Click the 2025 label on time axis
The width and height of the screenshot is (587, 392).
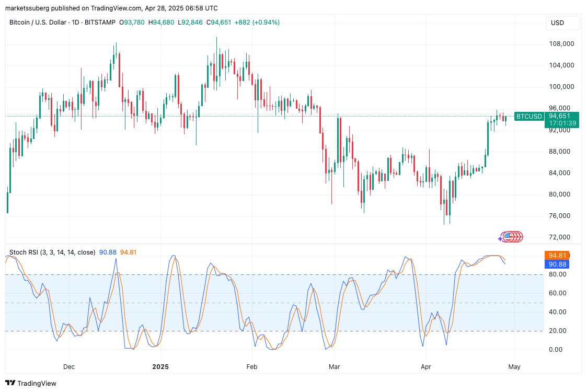[x=160, y=367]
